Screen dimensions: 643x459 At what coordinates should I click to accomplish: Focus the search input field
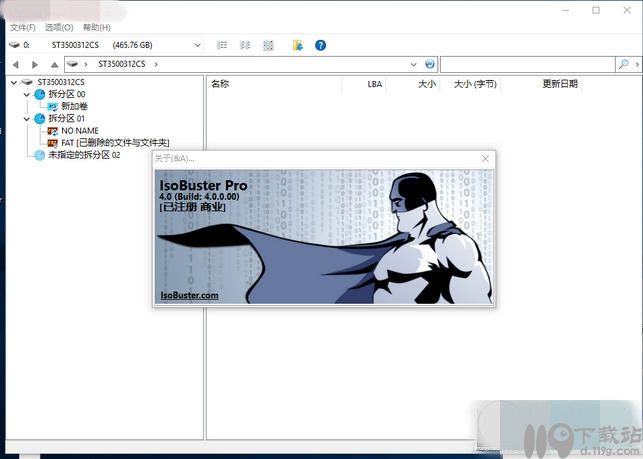[527, 64]
